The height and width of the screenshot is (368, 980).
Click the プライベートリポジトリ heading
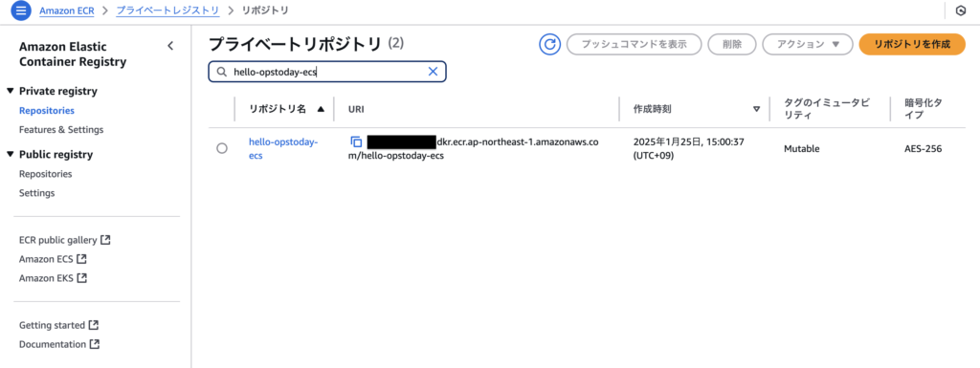click(295, 44)
